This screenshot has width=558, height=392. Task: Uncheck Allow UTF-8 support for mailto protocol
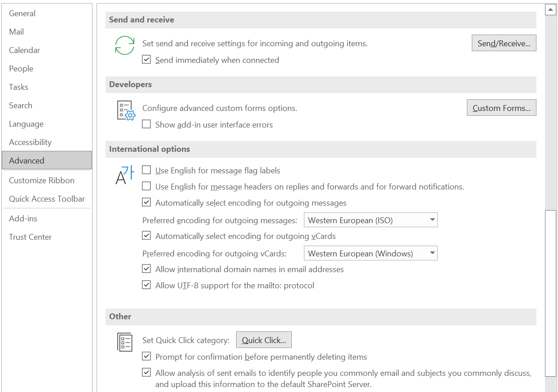pos(146,285)
